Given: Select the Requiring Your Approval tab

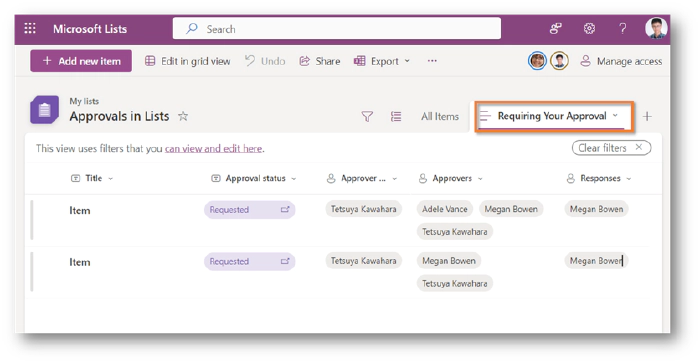Looking at the screenshot, I should [552, 116].
